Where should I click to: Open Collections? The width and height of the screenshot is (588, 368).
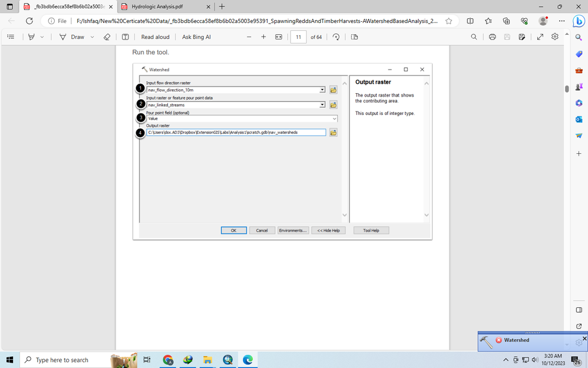point(506,21)
